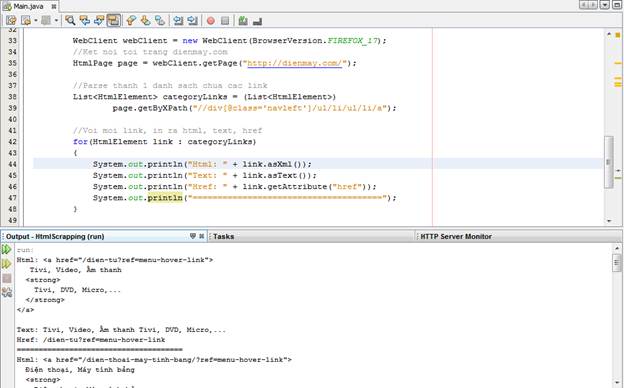The height and width of the screenshot is (388, 624).
Task: Click output line starting 'Text: Tivi, Video'
Action: click(121, 330)
